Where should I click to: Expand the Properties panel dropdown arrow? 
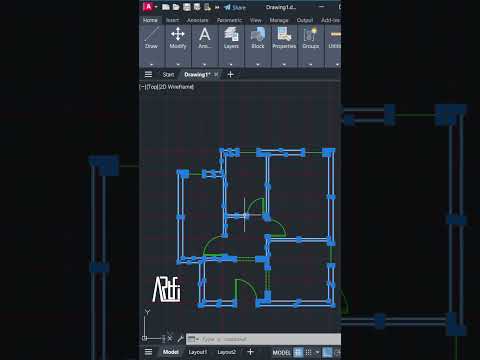(x=284, y=64)
